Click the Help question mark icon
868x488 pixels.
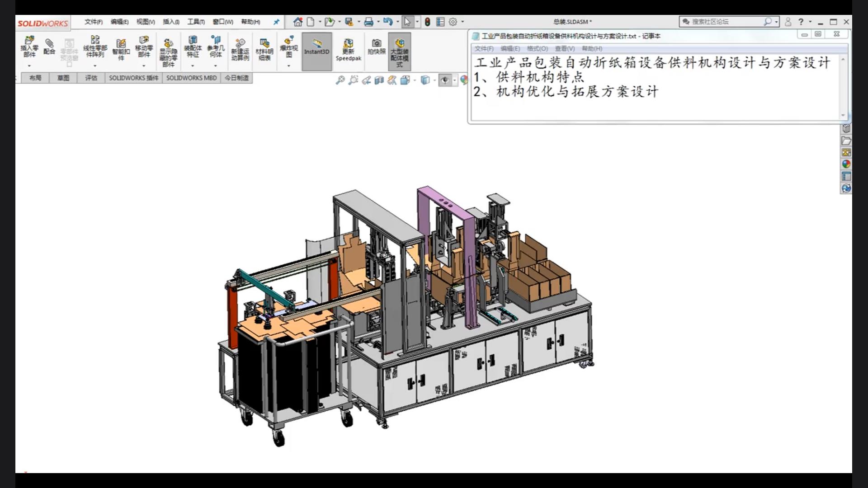click(x=801, y=22)
